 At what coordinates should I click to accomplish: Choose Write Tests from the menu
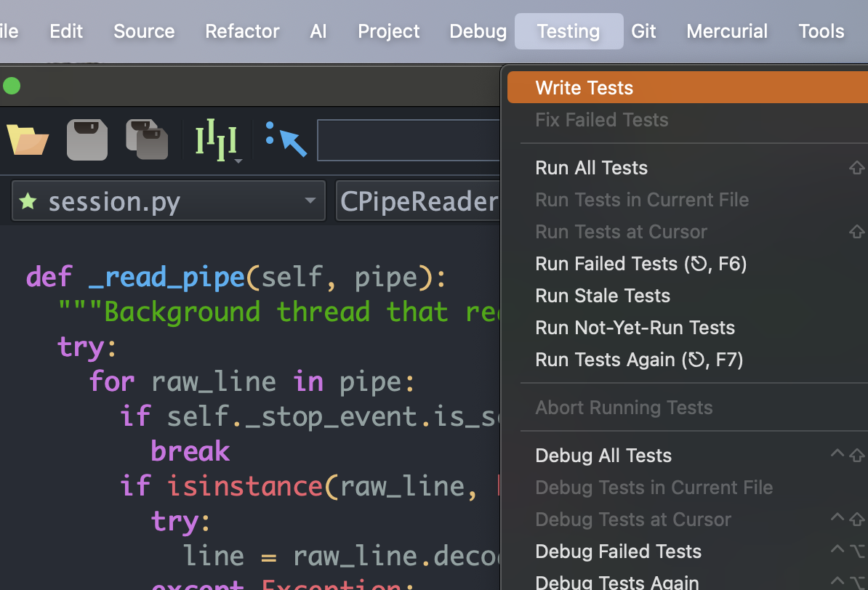coord(688,87)
